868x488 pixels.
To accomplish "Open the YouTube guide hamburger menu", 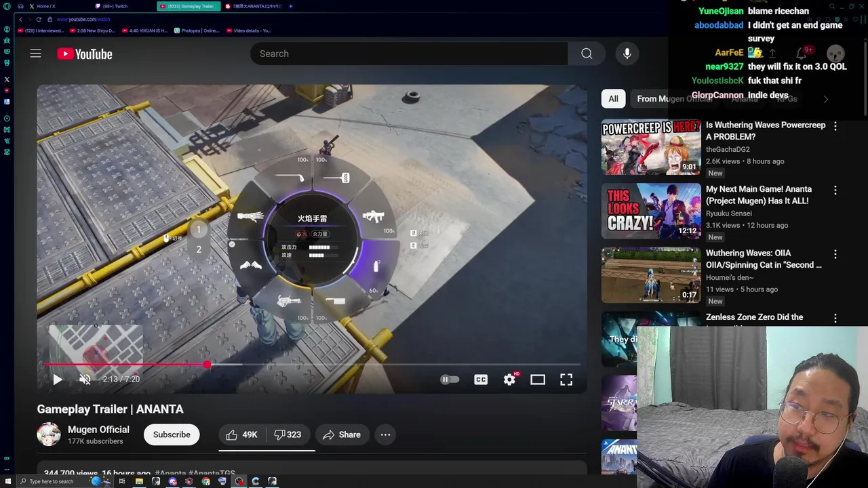I will [35, 54].
